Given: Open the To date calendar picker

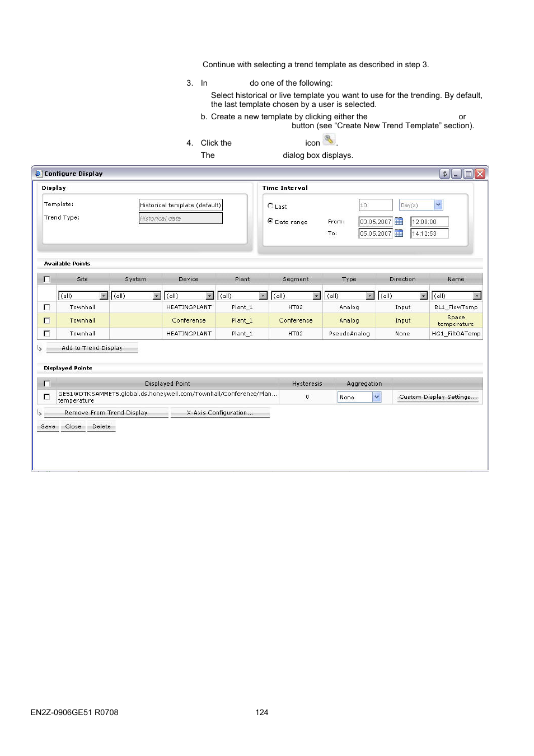Looking at the screenshot, I should click(x=399, y=233).
